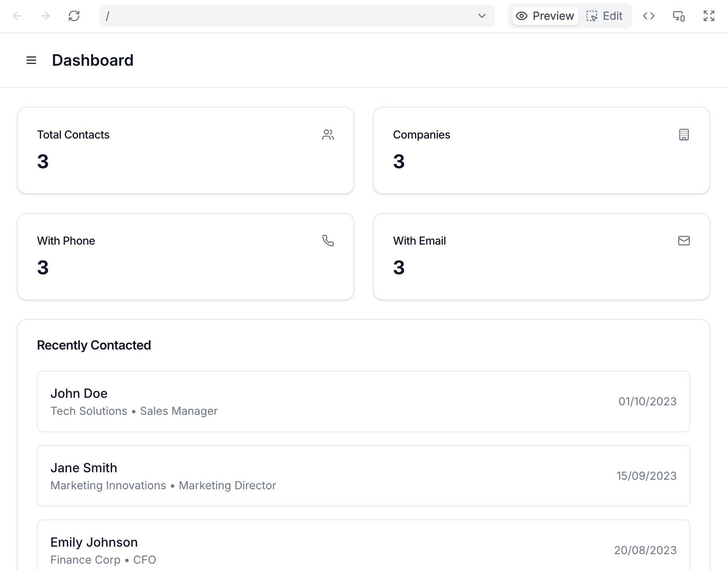The height and width of the screenshot is (570, 728).
Task: Click the browser back arrow
Action: (17, 16)
